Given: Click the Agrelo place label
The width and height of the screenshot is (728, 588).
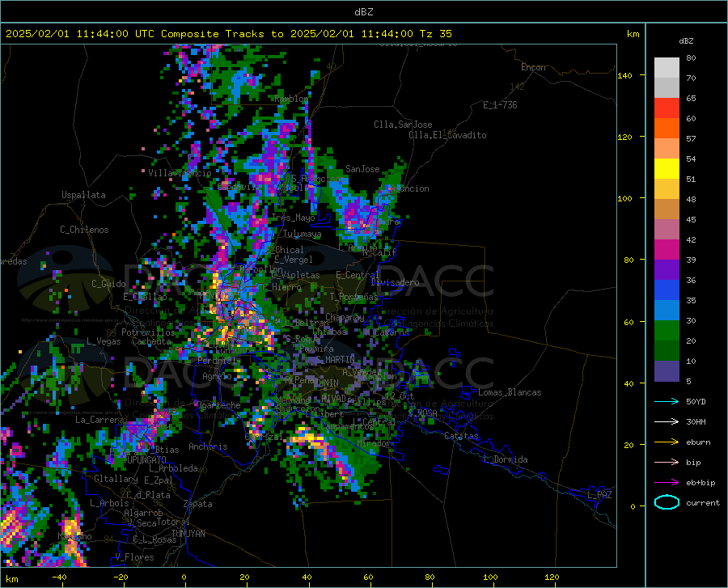Looking at the screenshot, I should 217,376.
